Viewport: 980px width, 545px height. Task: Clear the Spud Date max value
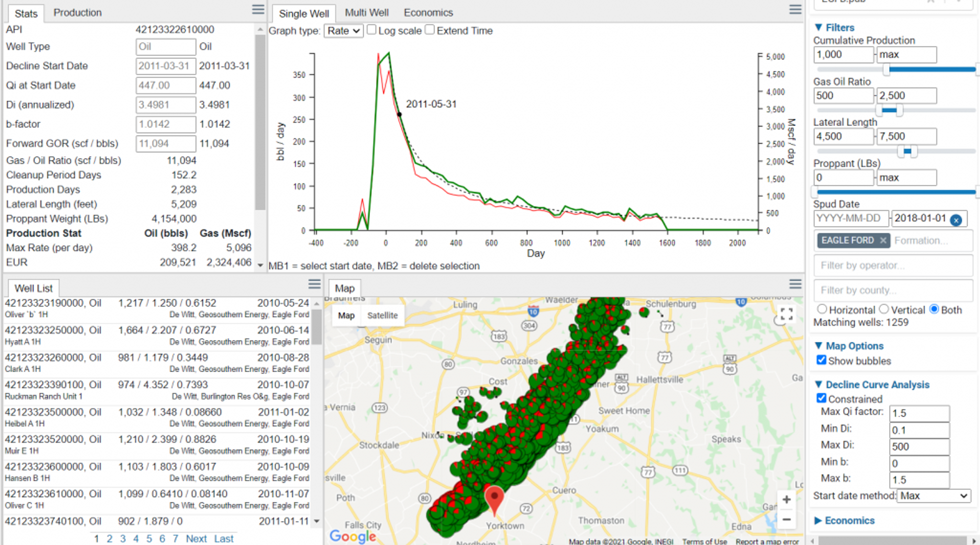956,220
